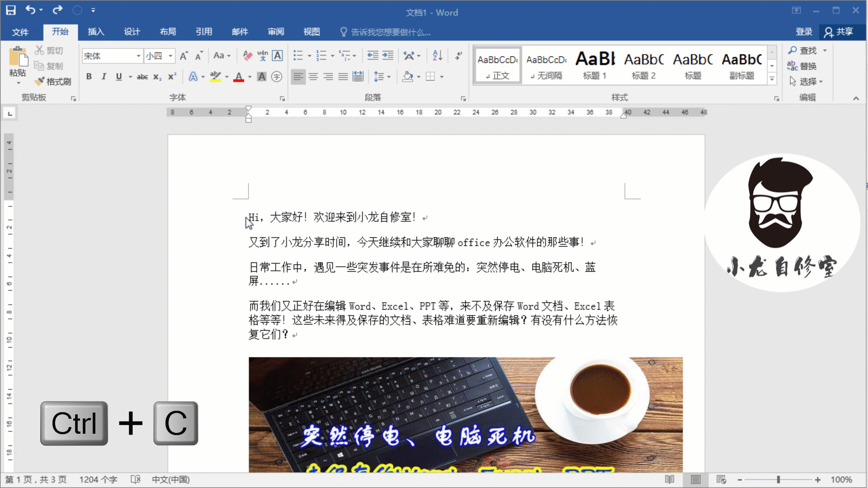868x488 pixels.
Task: Click 剪切 Cut button
Action: point(49,50)
